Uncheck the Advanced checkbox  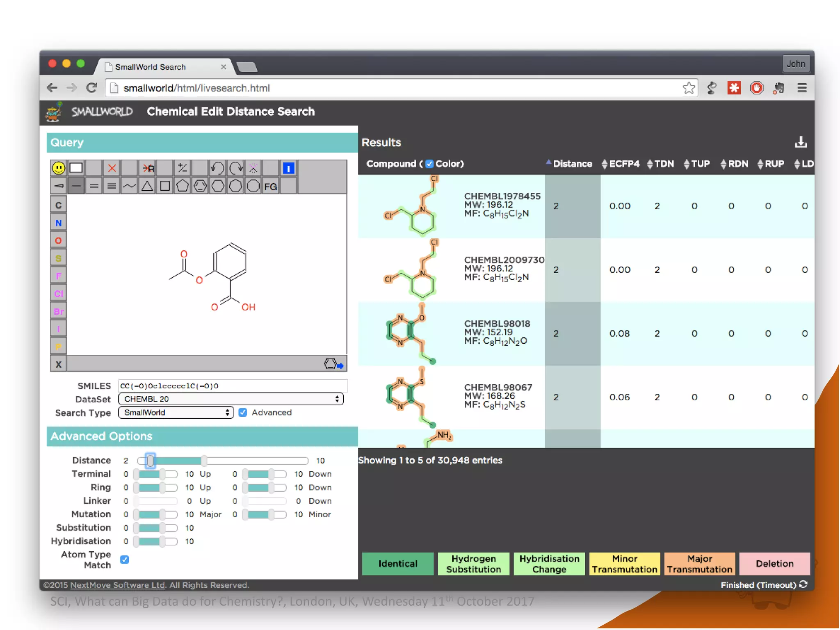(243, 412)
